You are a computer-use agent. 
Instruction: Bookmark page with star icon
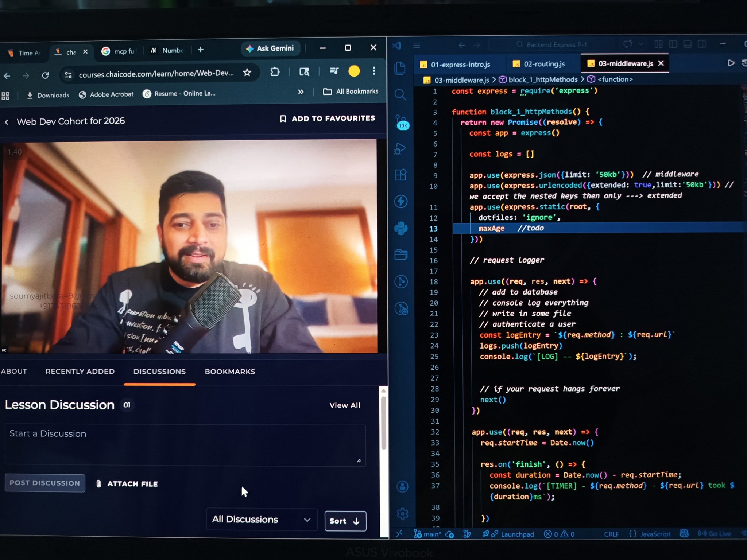point(247,73)
